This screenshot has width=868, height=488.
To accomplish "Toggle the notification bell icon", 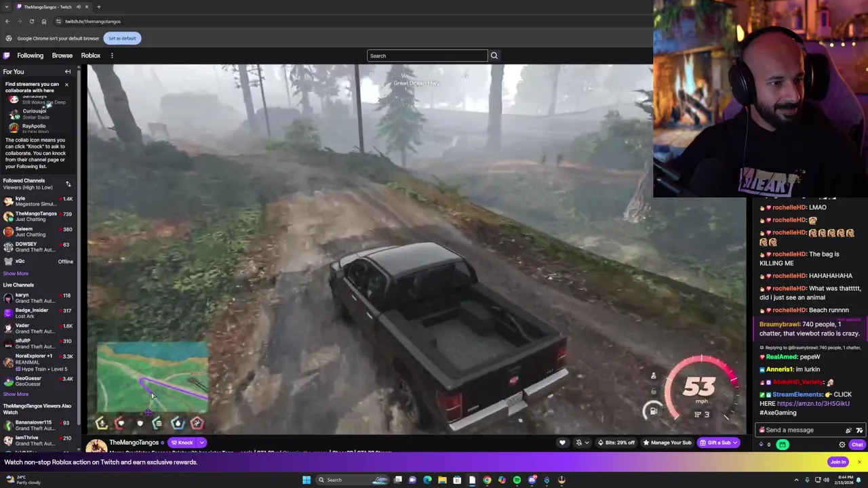I will coord(578,443).
